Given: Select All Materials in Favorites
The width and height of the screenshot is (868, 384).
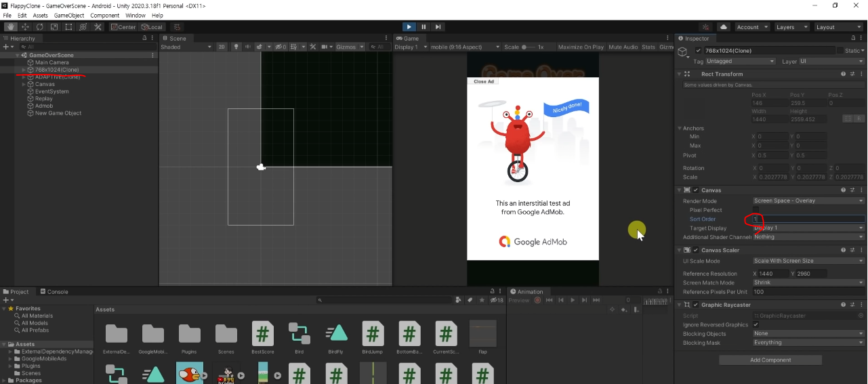Looking at the screenshot, I should (x=37, y=316).
